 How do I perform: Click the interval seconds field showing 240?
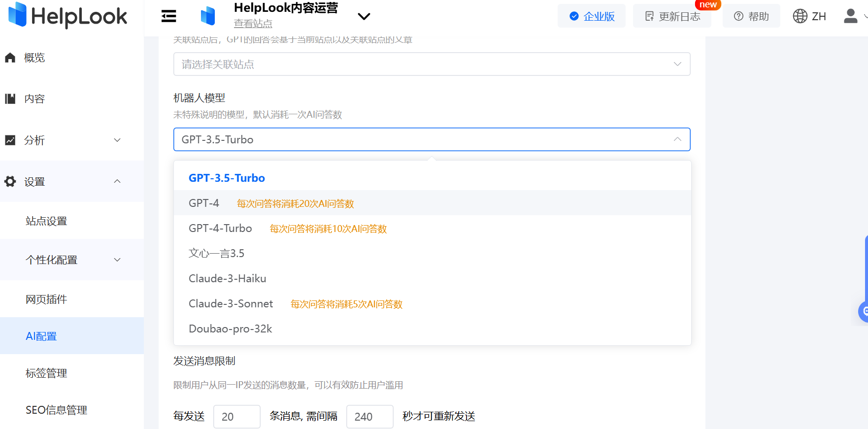tap(369, 417)
